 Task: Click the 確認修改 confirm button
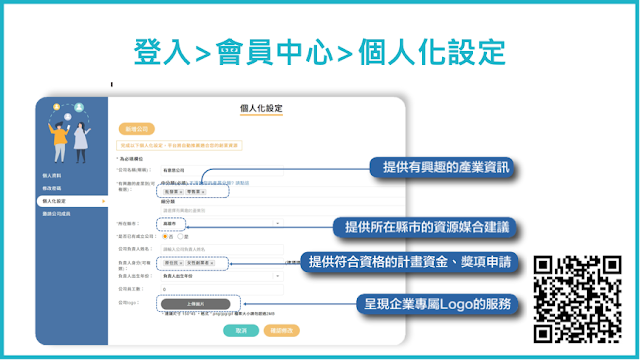(x=282, y=331)
